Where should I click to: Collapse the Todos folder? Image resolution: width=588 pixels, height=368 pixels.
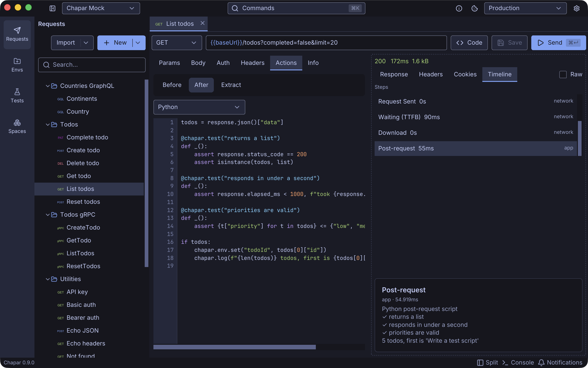(x=48, y=125)
